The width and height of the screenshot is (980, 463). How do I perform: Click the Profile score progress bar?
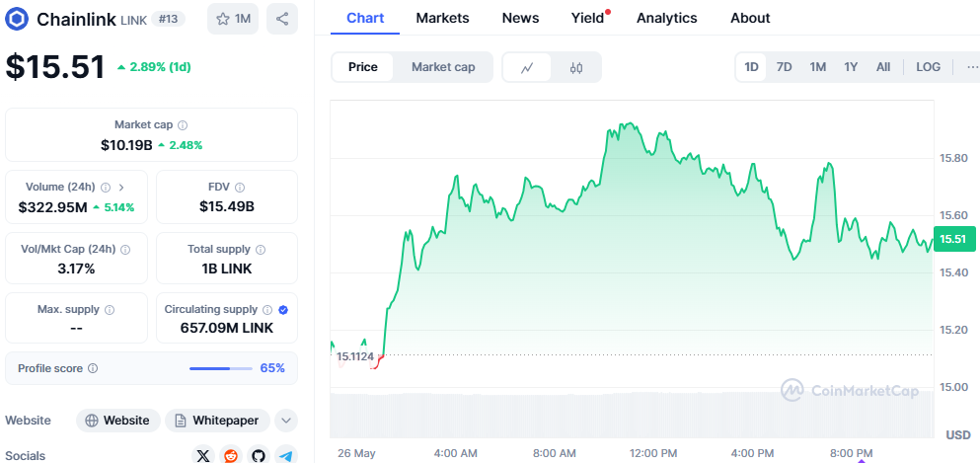click(221, 368)
